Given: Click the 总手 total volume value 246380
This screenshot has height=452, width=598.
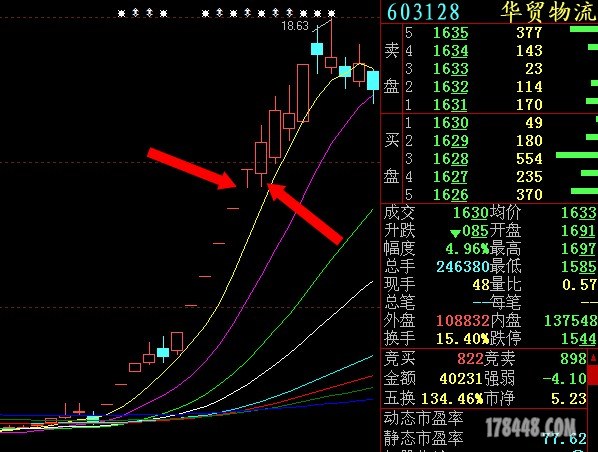Looking at the screenshot, I should (463, 266).
